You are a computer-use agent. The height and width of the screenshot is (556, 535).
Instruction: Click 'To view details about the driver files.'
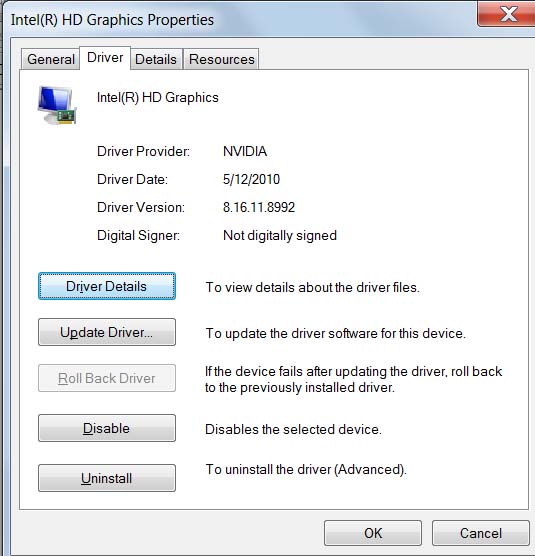click(x=313, y=287)
